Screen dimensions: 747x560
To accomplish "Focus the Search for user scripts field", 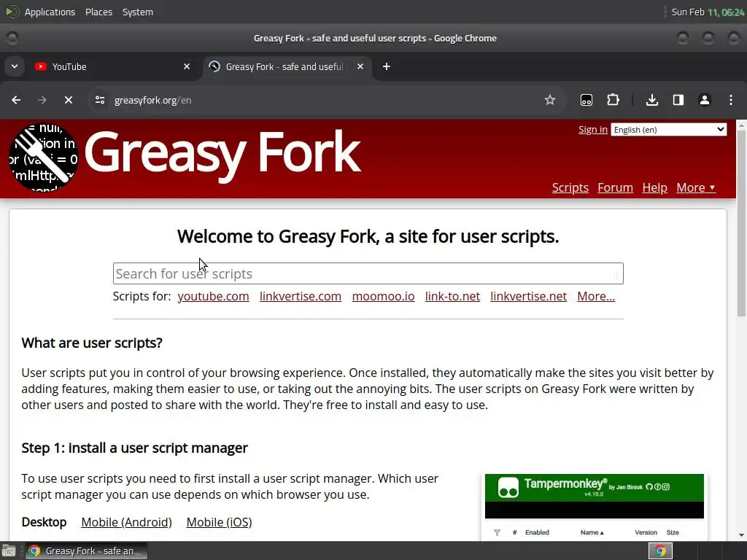I will tap(368, 273).
